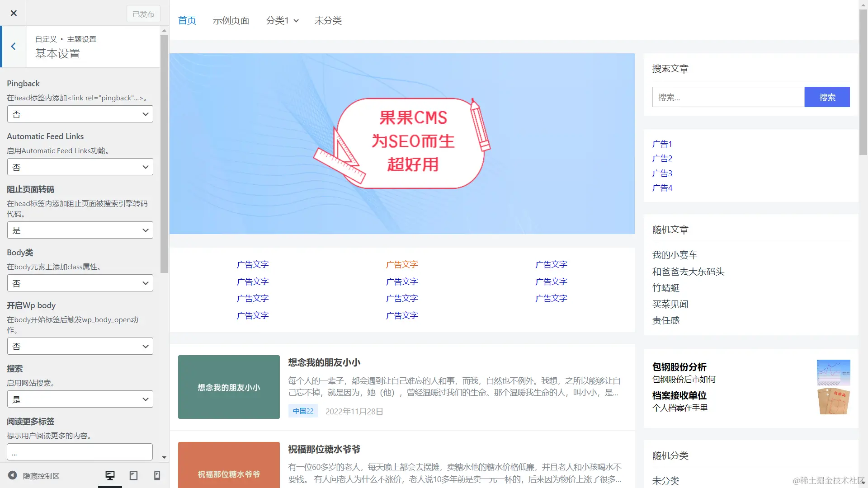Viewport: 868px width, 488px height.
Task: Hide controls with the collapse arrow icon
Action: tap(13, 475)
